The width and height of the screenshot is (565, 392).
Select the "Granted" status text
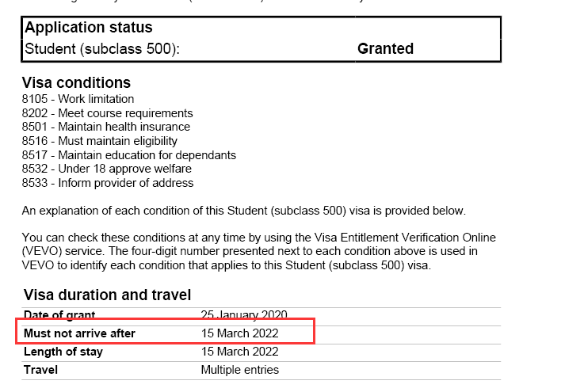pos(385,48)
